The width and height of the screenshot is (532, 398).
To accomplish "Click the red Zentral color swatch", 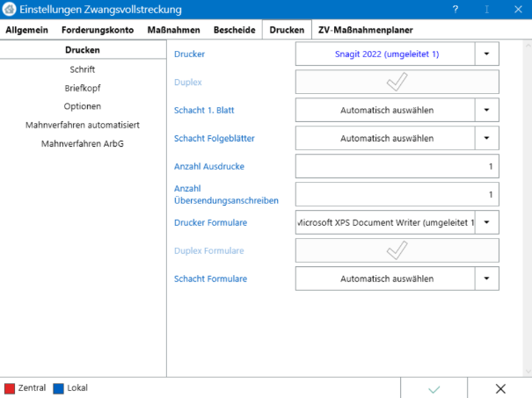I will (10, 387).
